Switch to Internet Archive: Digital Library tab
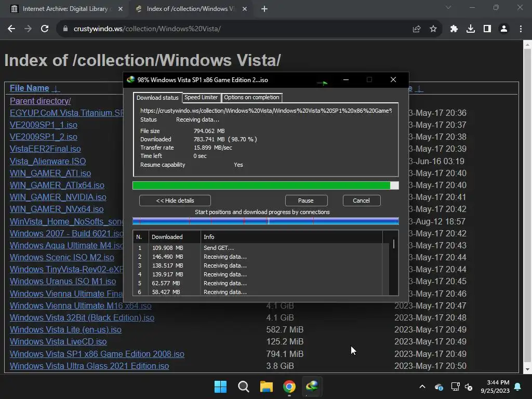The width and height of the screenshot is (532, 399). [x=64, y=9]
